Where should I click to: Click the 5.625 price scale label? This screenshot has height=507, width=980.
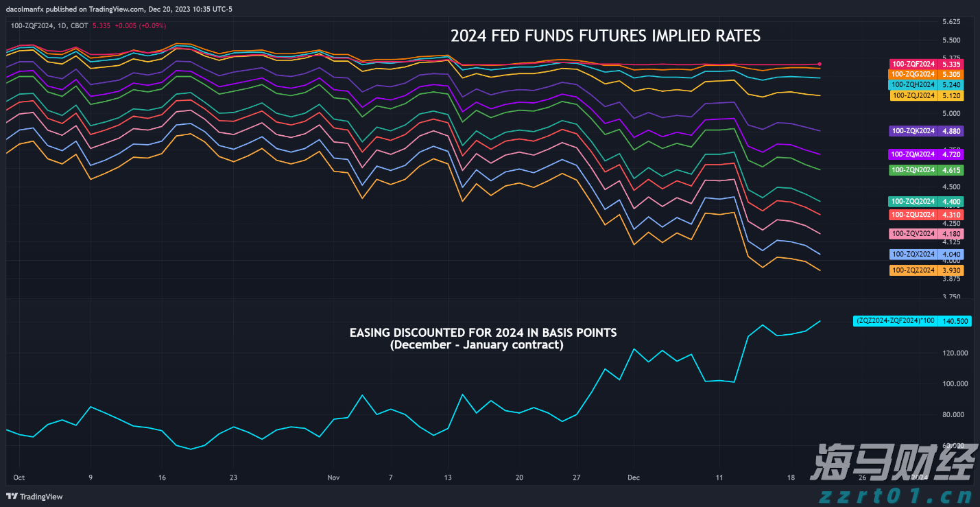click(x=951, y=21)
